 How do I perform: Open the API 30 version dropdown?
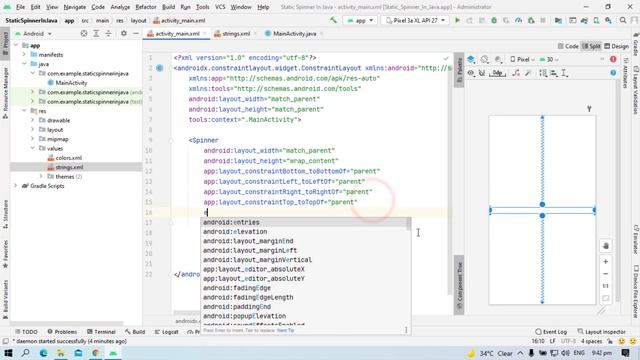pos(549,60)
